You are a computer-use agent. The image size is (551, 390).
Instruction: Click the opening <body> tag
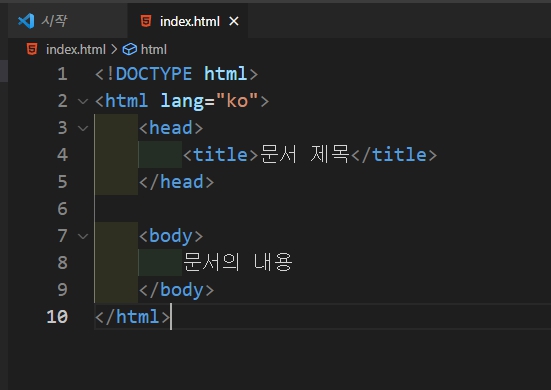pyautogui.click(x=171, y=236)
